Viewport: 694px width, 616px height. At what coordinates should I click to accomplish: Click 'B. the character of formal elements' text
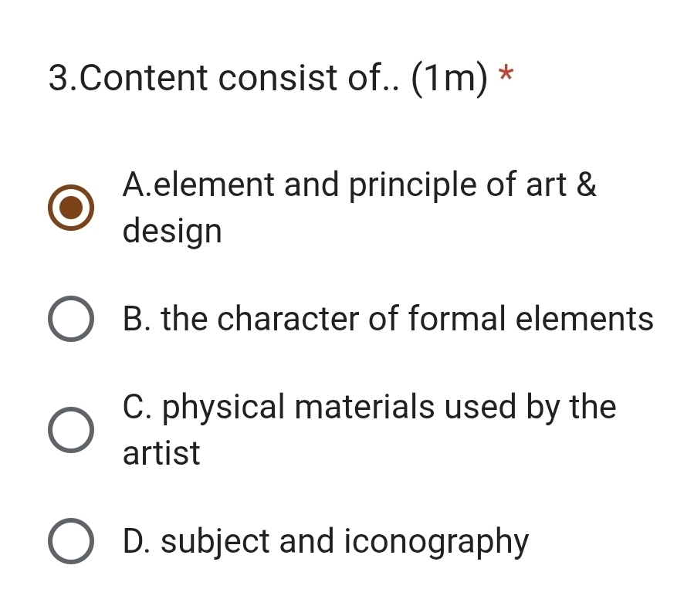(x=388, y=319)
